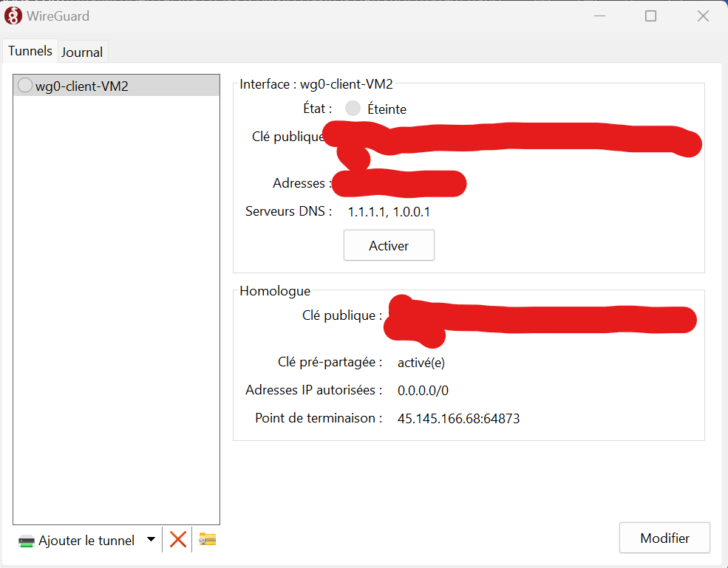Click the status circle beside wg0-client-VM2 in list
728x568 pixels.
click(x=24, y=86)
